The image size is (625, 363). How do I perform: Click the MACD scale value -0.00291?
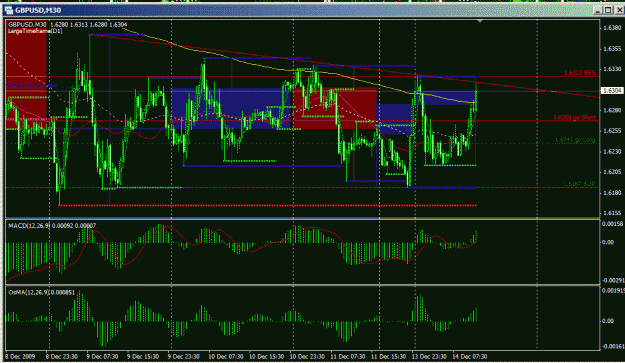coord(612,281)
